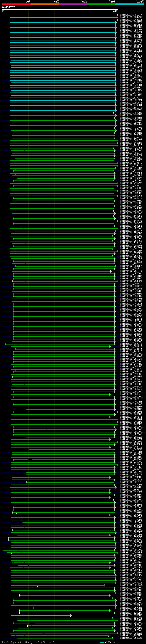Select hit label UniRef100_B4M9F1
Viewport: 146px width, 644px height.
(131, 216)
